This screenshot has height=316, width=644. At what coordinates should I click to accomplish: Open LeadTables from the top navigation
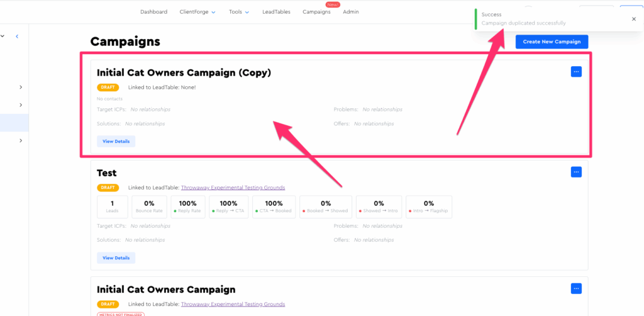(x=276, y=12)
